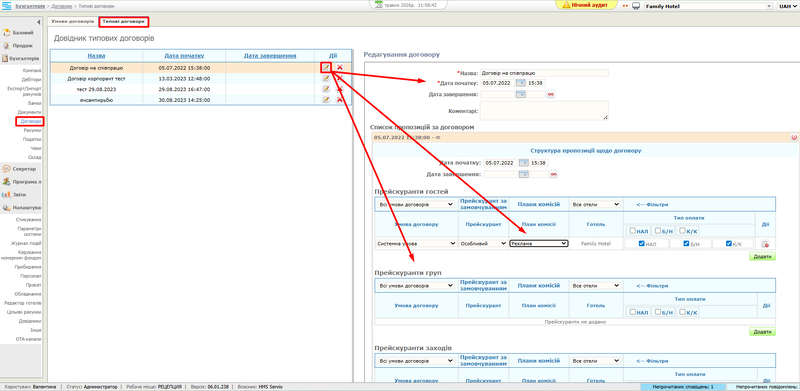Click the 'Нічний аудит' button
Screen dimensions: 800x391
(x=586, y=5)
